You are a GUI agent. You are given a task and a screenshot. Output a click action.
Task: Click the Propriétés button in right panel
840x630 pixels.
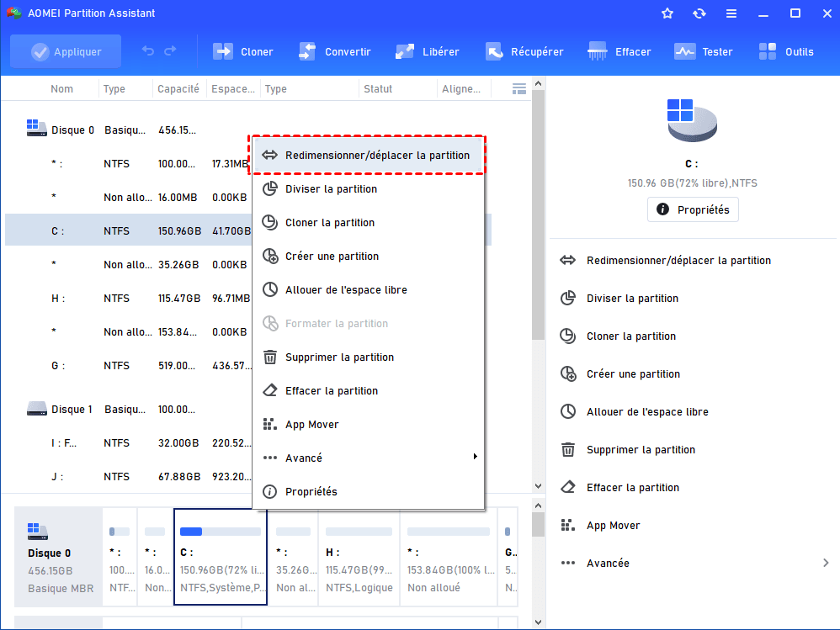click(693, 209)
